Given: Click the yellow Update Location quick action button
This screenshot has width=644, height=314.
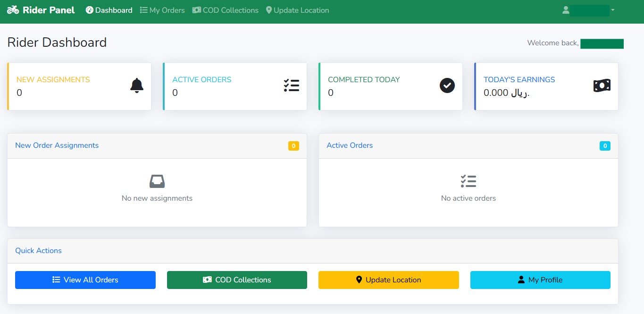Looking at the screenshot, I should tap(389, 280).
